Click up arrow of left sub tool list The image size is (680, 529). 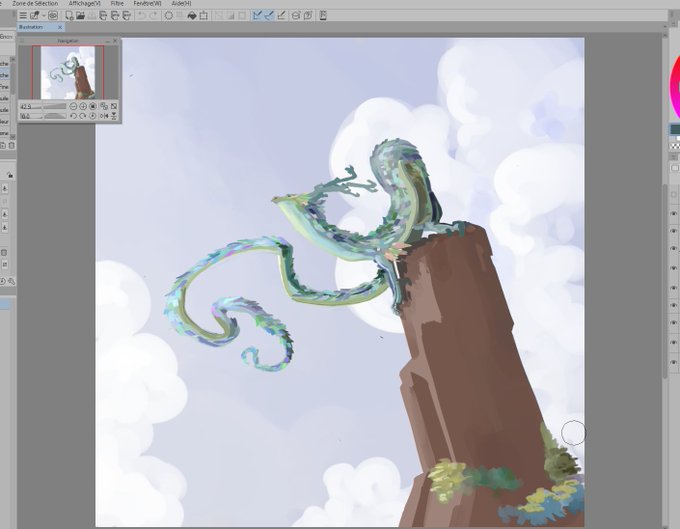(x=13, y=59)
